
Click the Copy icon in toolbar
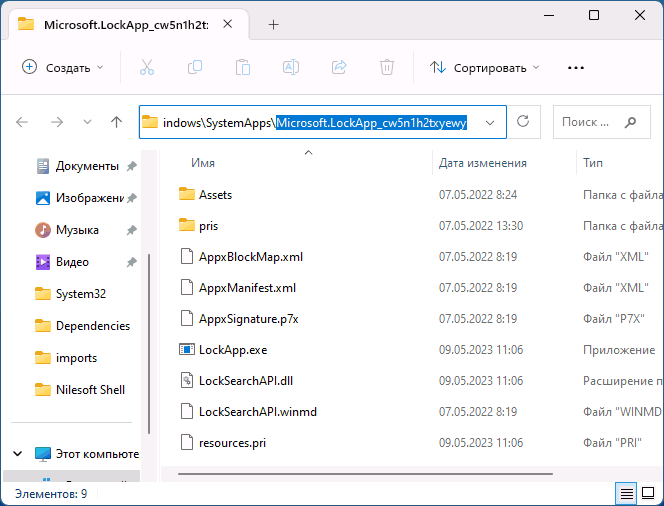coord(195,68)
